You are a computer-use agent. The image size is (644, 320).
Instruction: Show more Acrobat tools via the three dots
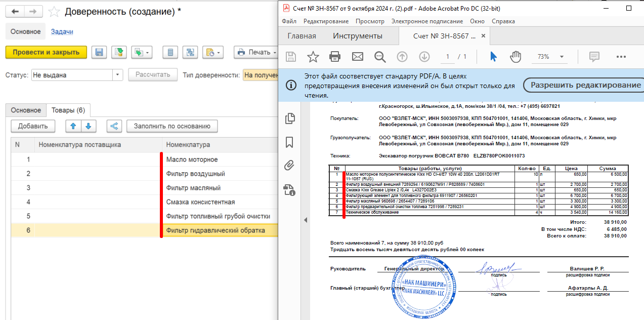621,57
